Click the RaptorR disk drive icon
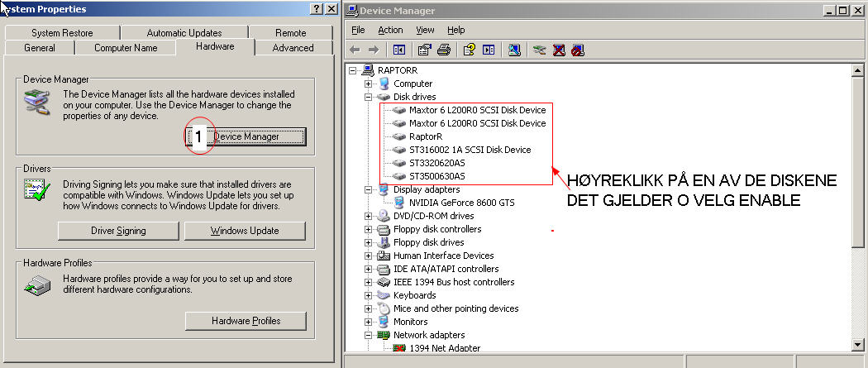This screenshot has height=368, width=868. (399, 136)
